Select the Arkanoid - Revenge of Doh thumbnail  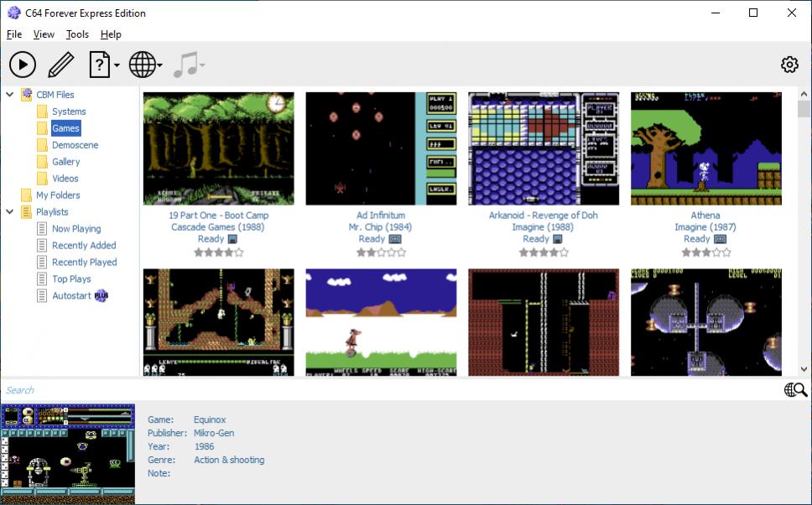coord(543,148)
